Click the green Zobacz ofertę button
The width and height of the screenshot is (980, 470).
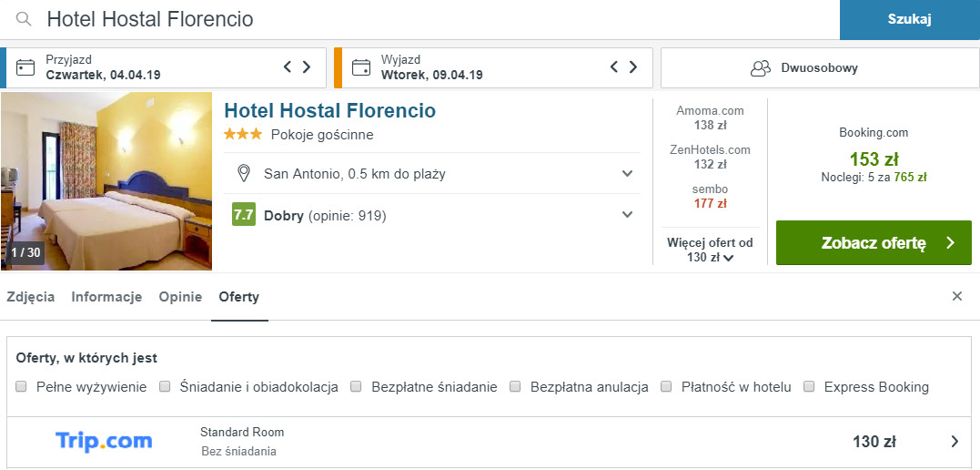(x=874, y=243)
